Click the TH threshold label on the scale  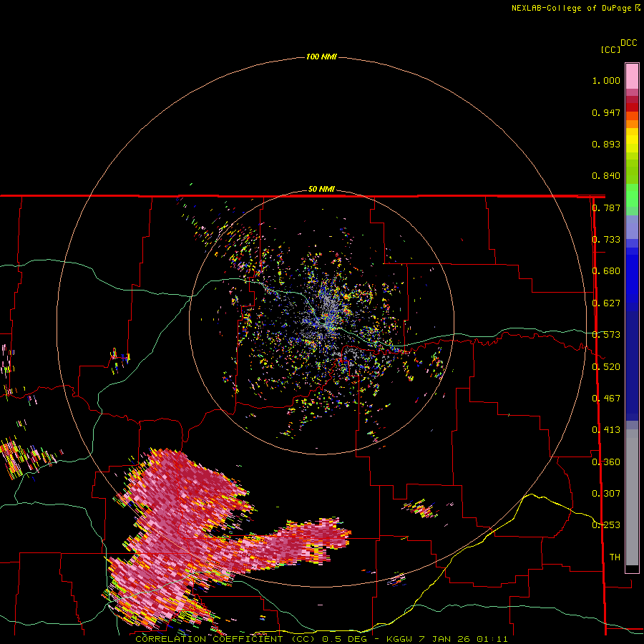pos(615,557)
